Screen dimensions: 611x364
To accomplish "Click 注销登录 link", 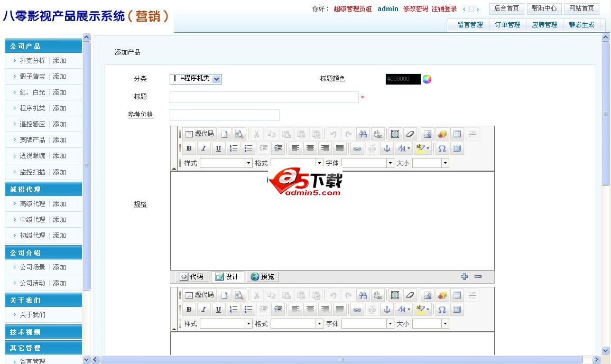I will pos(444,9).
